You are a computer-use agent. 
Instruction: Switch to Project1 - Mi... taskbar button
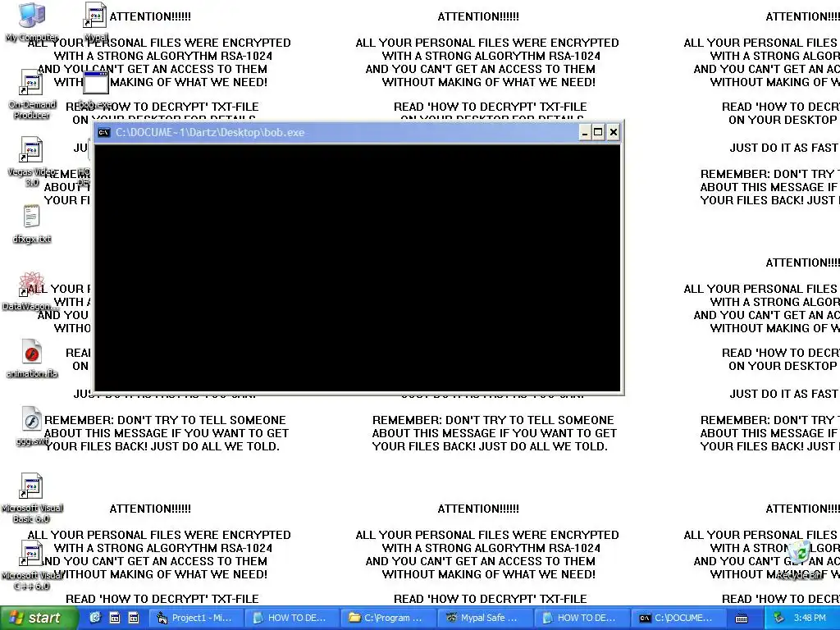pos(196,618)
